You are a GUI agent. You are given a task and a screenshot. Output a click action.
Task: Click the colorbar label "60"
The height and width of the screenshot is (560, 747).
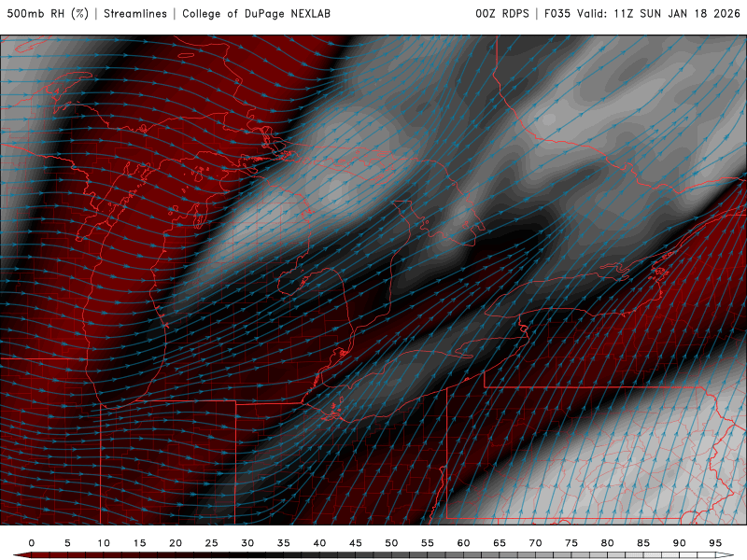(x=463, y=543)
